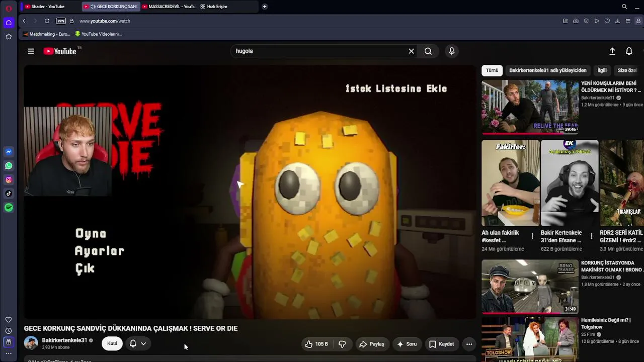The width and height of the screenshot is (644, 362).
Task: Switch to the MASSACREDEVIL YouTube tab
Action: click(169, 7)
